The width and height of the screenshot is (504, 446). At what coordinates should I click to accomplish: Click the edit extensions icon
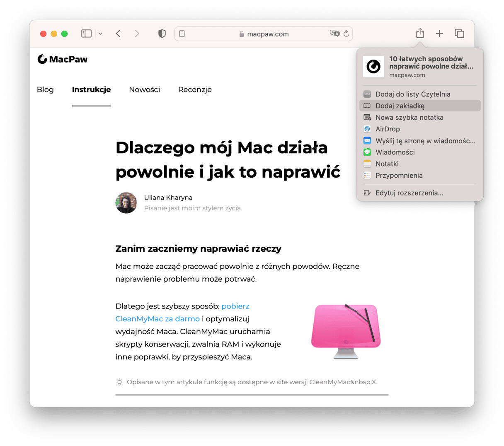pos(367,193)
